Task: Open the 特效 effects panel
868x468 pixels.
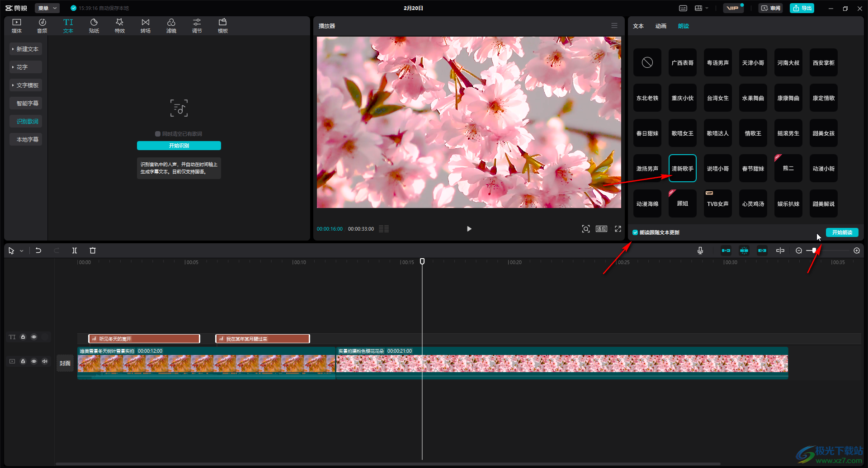Action: [x=120, y=26]
